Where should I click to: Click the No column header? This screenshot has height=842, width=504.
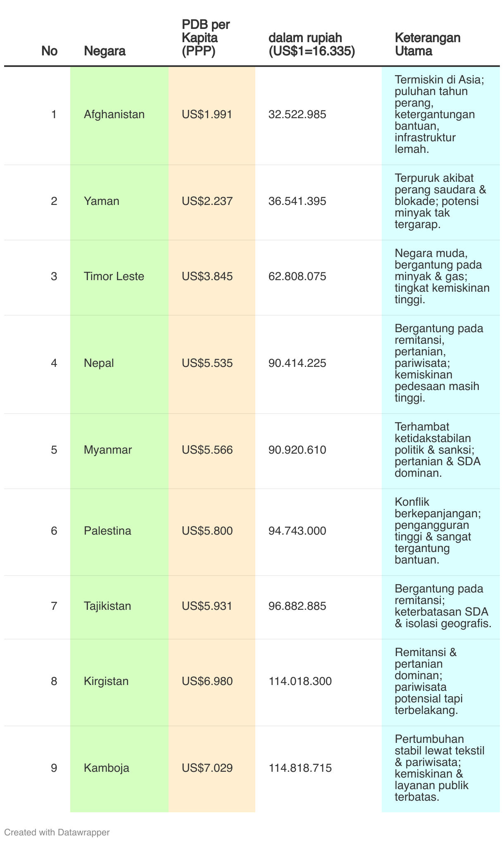(x=50, y=51)
